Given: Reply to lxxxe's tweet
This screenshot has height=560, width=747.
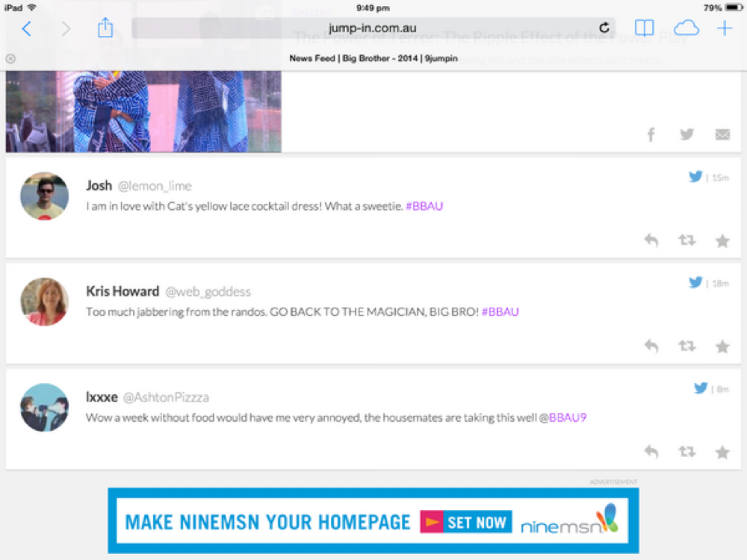Looking at the screenshot, I should (x=651, y=452).
